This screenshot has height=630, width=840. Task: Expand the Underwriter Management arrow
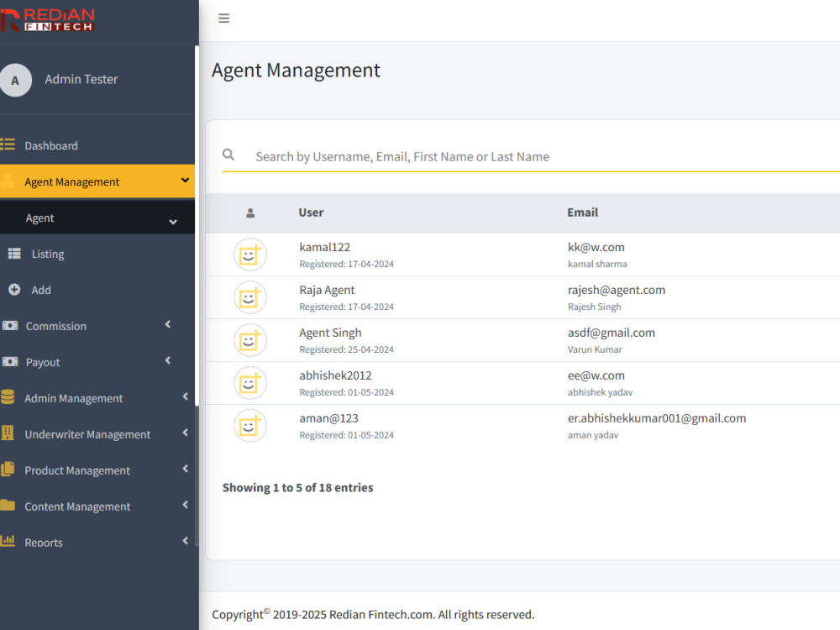[186, 433]
